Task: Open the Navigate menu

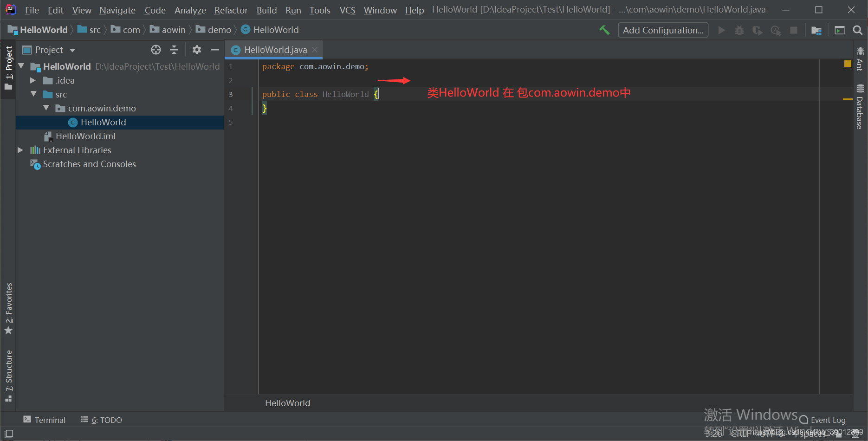Action: point(117,10)
